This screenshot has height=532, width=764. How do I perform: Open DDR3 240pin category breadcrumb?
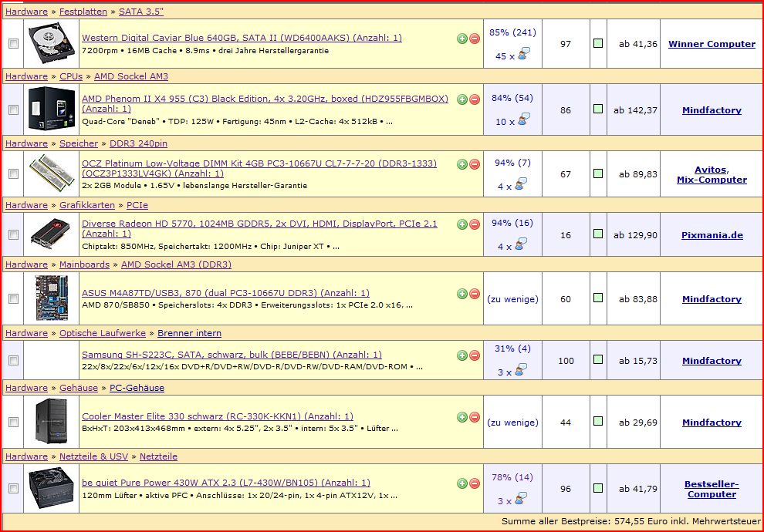click(x=138, y=143)
